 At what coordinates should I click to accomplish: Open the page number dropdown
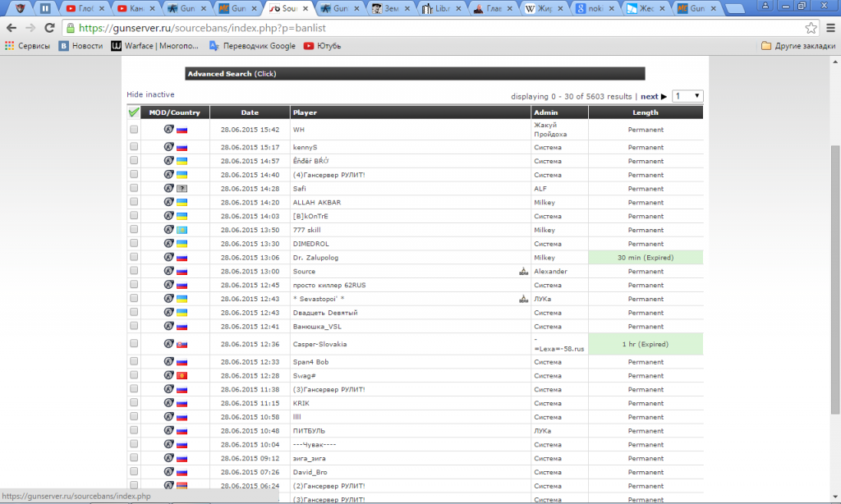coord(687,96)
